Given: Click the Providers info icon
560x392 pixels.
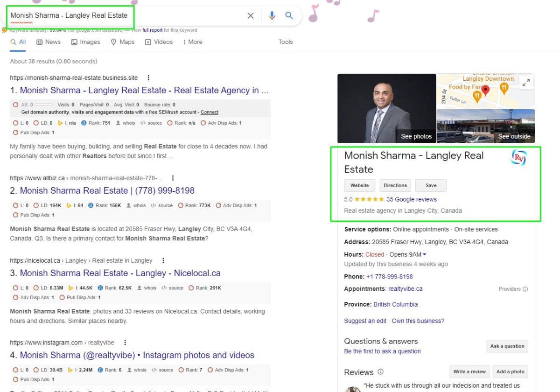Looking at the screenshot, I should click(x=525, y=289).
